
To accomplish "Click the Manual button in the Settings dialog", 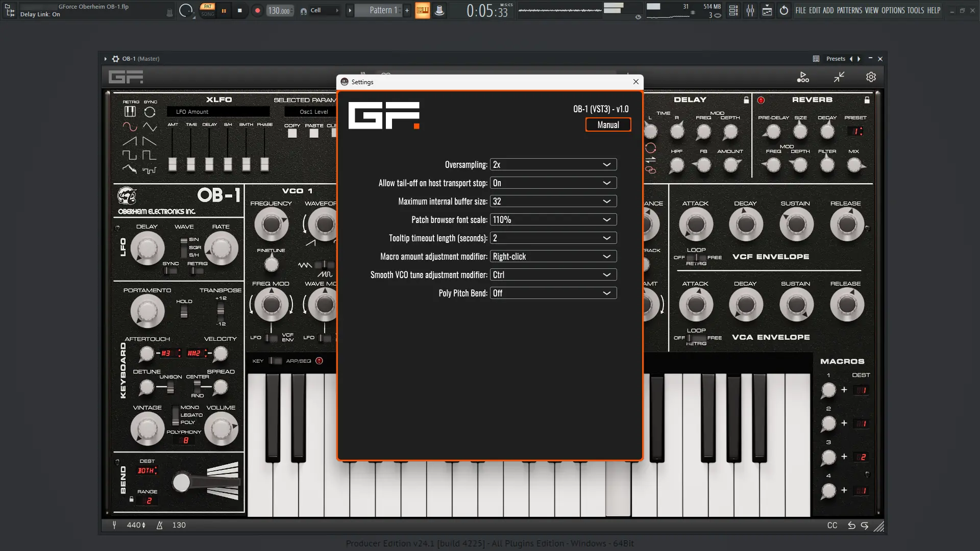I will 608,124.
